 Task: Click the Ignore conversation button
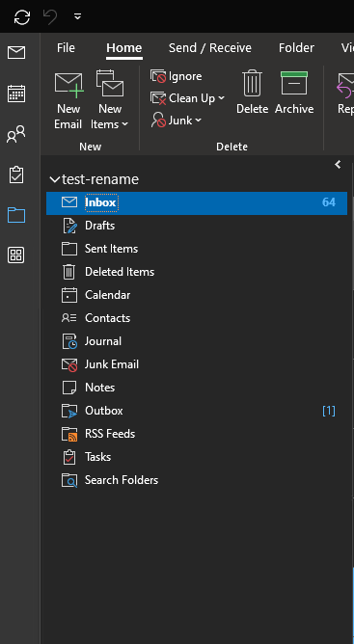pos(176,76)
